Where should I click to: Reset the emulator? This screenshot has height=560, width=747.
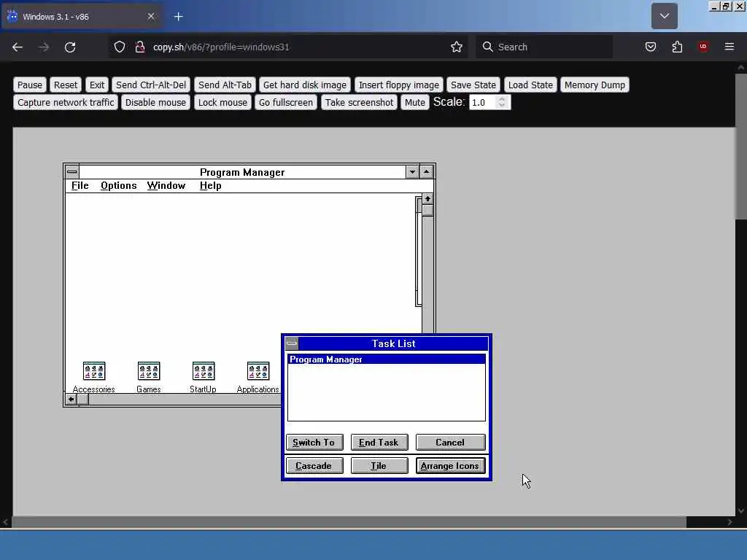[66, 85]
